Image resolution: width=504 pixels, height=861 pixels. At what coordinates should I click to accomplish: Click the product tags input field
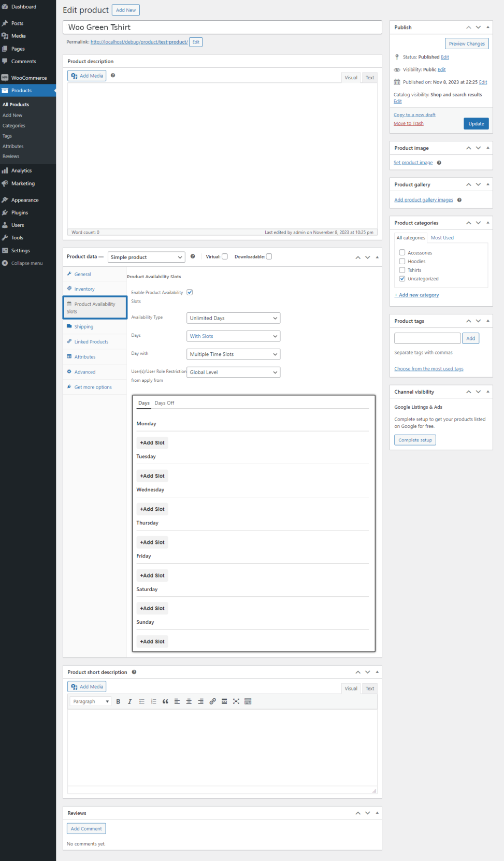[427, 338]
